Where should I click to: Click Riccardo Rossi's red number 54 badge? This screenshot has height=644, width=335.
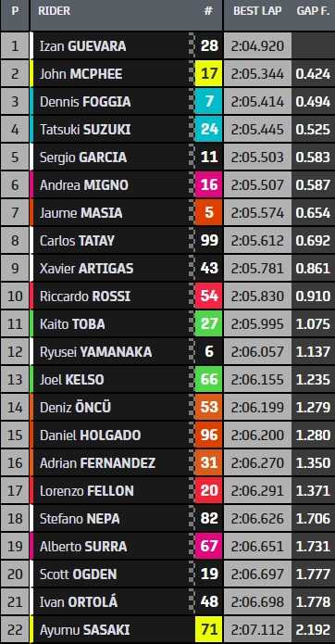point(209,297)
